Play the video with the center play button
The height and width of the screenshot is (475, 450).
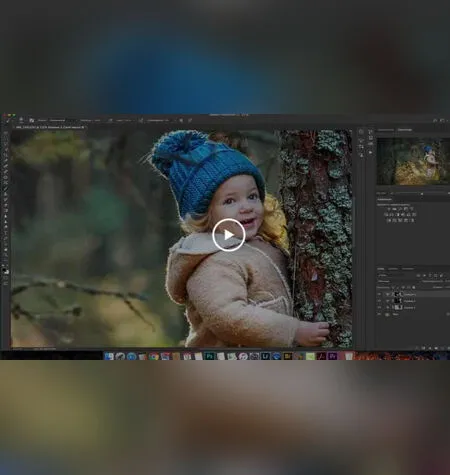click(x=229, y=235)
